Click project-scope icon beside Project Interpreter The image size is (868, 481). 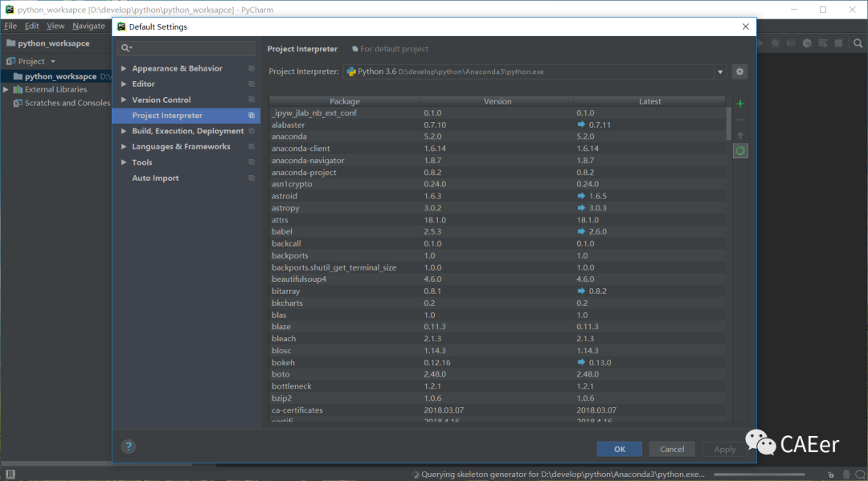coord(252,116)
